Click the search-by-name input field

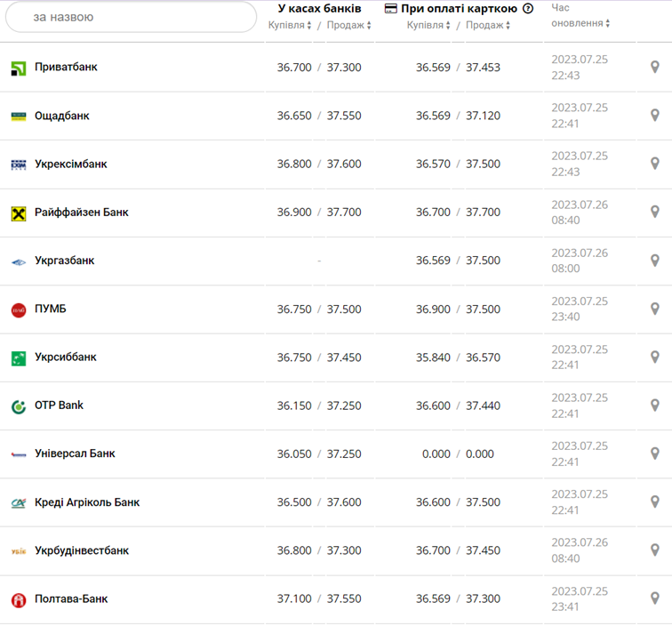(130, 17)
